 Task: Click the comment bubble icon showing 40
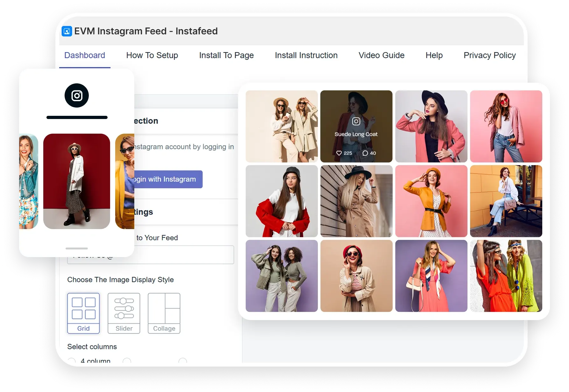point(365,153)
